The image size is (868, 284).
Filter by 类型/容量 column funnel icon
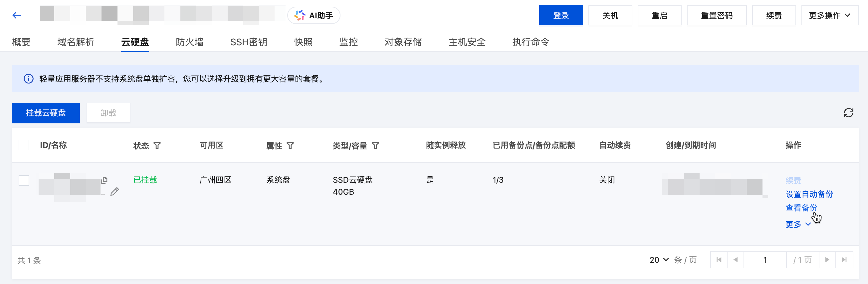[375, 146]
